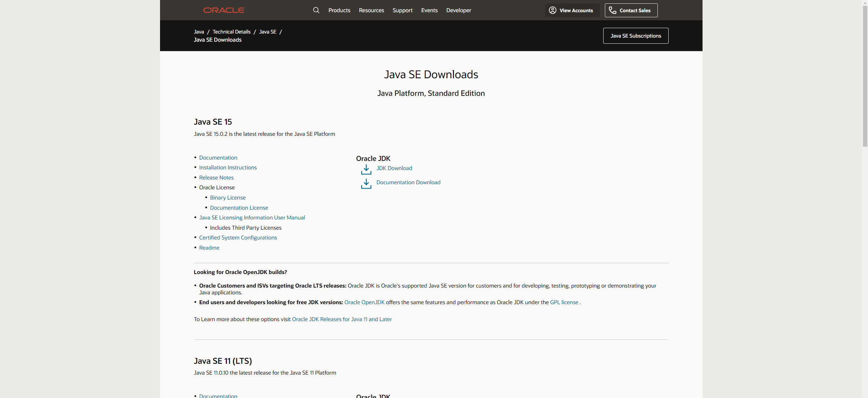Open the Readme link

[x=209, y=248]
